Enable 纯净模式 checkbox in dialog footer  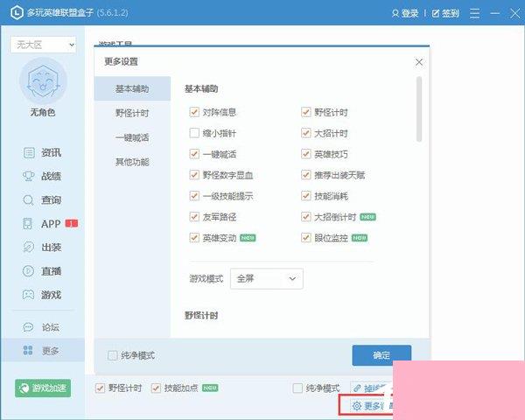[113, 355]
